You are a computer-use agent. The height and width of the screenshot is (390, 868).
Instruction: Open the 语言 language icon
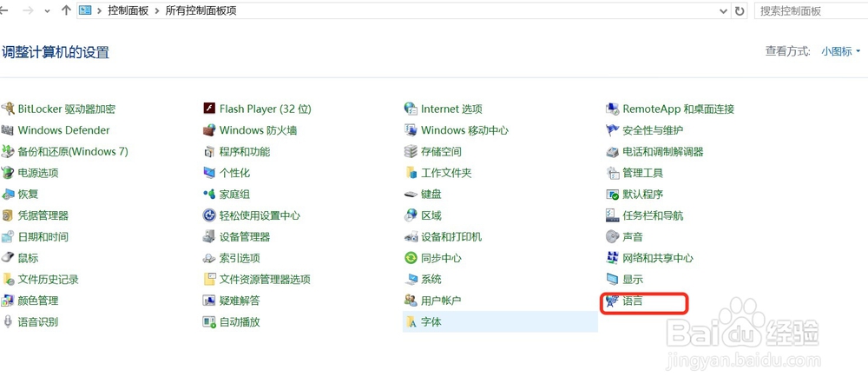tap(612, 301)
